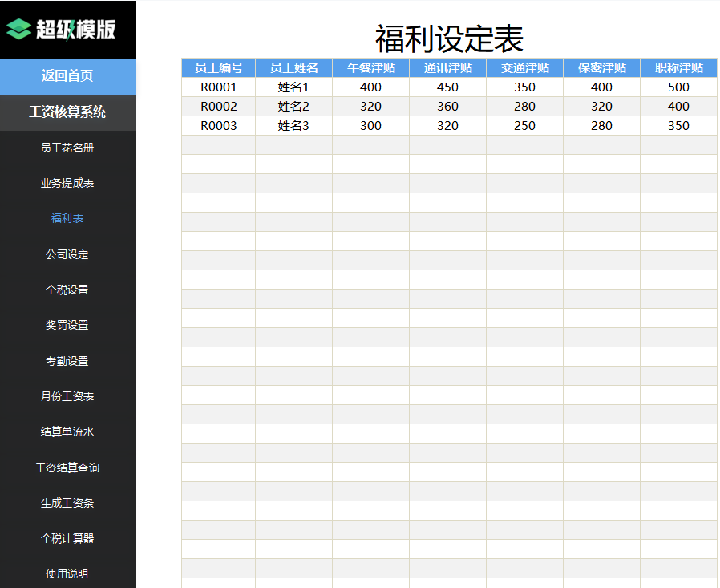Select 姓名2 in the employee name column

coord(293,106)
